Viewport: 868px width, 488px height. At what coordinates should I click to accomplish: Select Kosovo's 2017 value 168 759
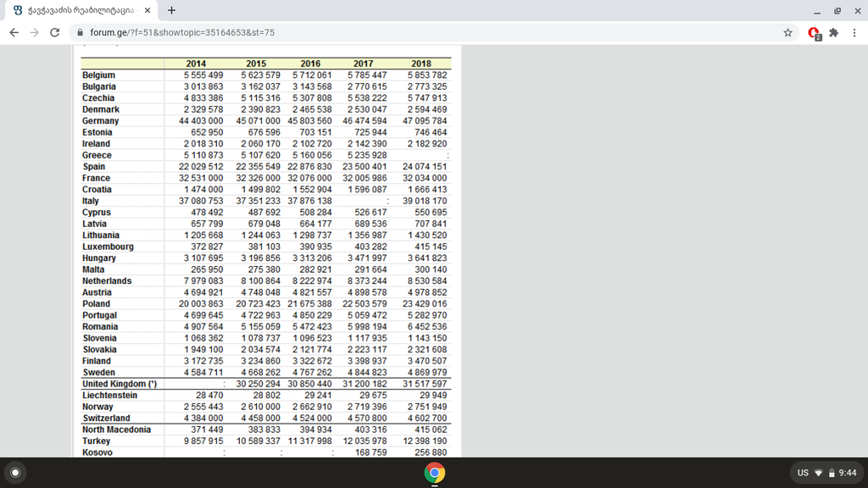tap(371, 452)
